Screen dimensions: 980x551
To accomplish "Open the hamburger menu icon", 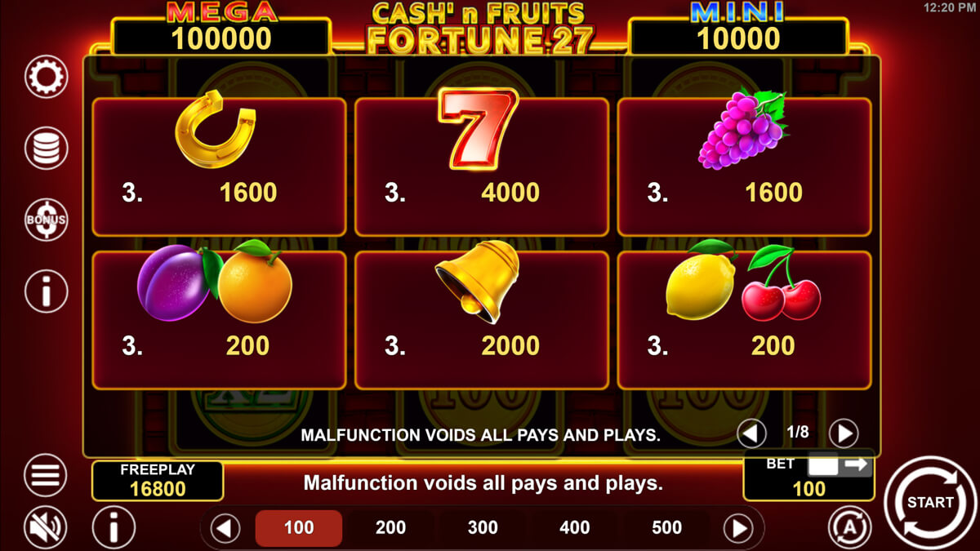I will 47,475.
